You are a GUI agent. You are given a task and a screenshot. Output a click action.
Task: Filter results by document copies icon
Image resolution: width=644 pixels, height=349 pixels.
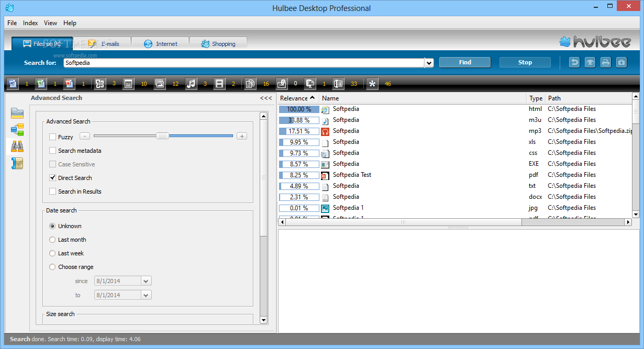pyautogui.click(x=250, y=83)
